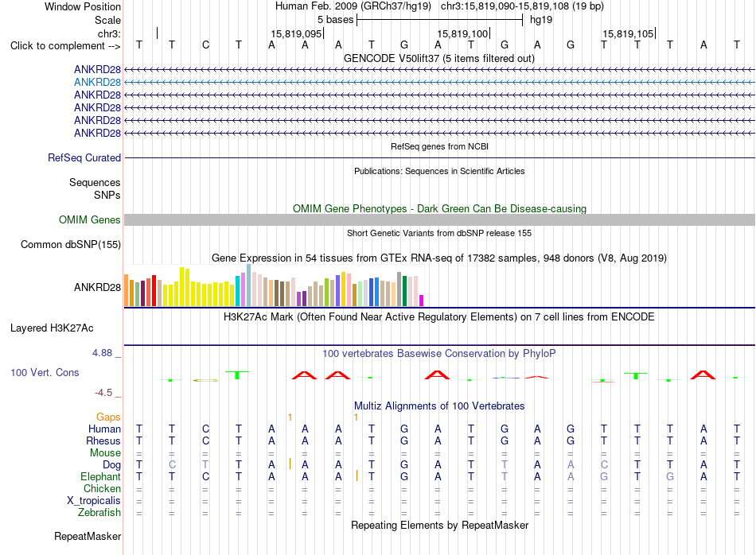Click the Chicken alignment row label

(102, 488)
